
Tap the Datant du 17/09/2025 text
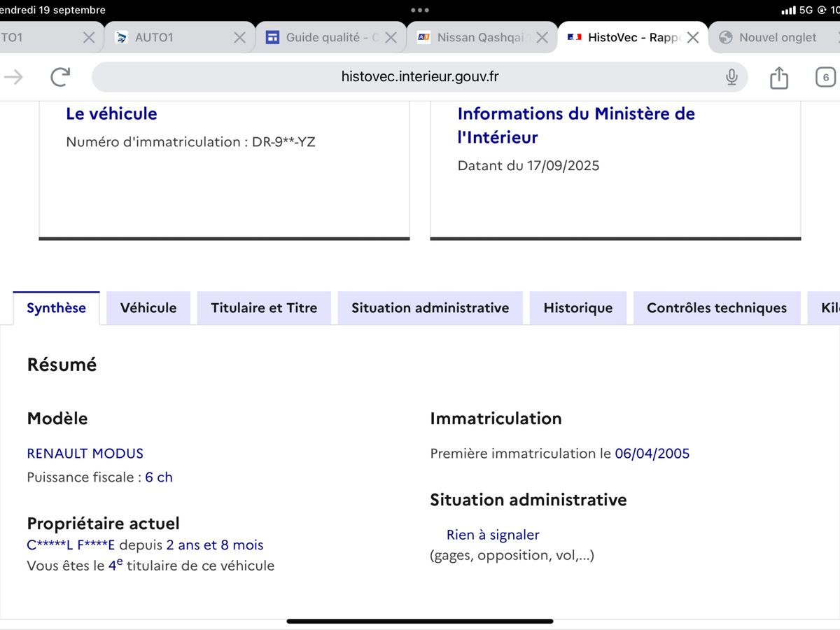point(528,166)
